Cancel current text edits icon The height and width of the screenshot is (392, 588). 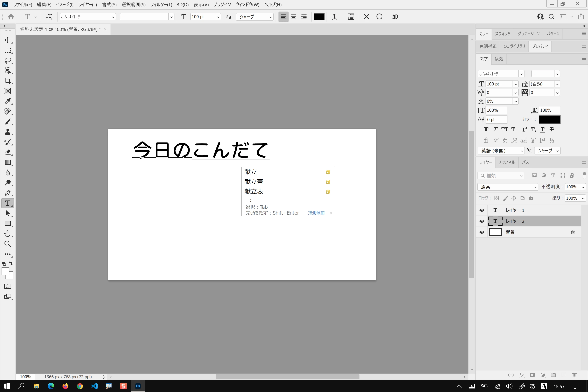click(x=366, y=17)
